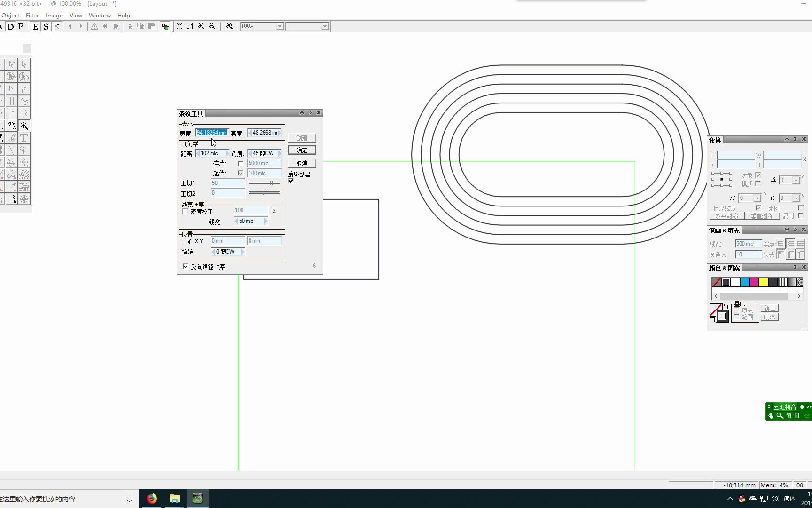The width and height of the screenshot is (812, 508).
Task: Click the Zoom Out magnifier in top toolbar
Action: point(212,26)
